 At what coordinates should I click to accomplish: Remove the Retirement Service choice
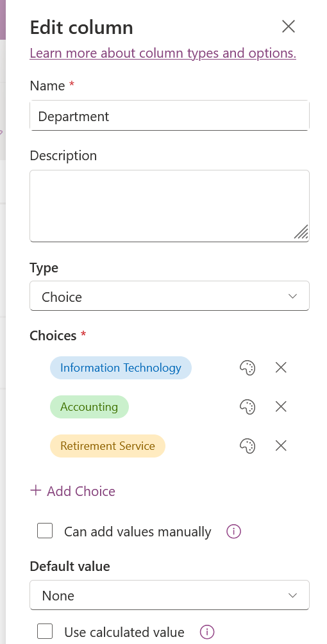point(281,445)
